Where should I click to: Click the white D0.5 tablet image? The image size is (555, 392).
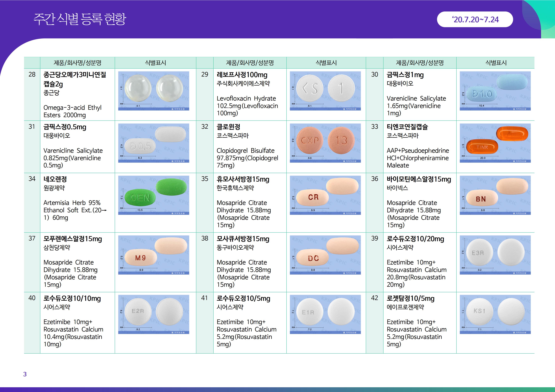[x=153, y=143]
